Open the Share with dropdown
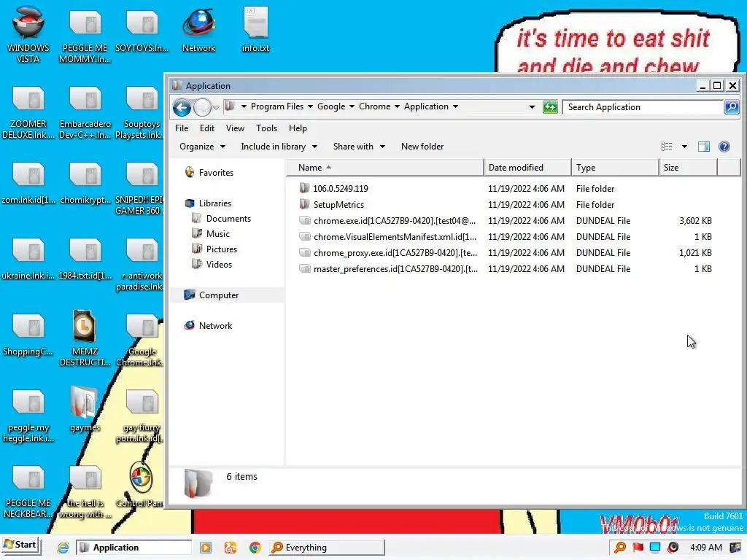 point(359,147)
